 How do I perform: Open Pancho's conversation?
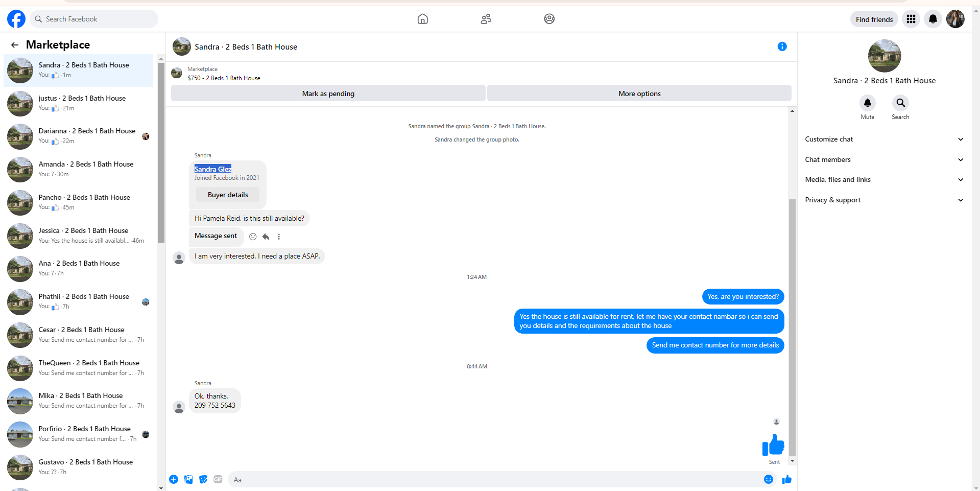tap(79, 202)
